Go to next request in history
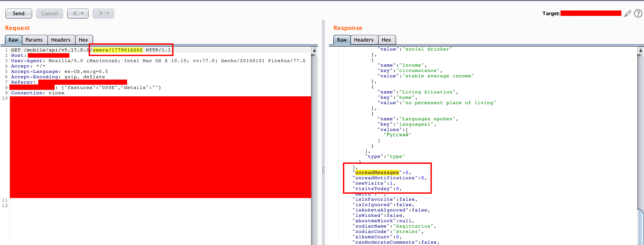Viewport: 644px width, 245px height. point(100,13)
